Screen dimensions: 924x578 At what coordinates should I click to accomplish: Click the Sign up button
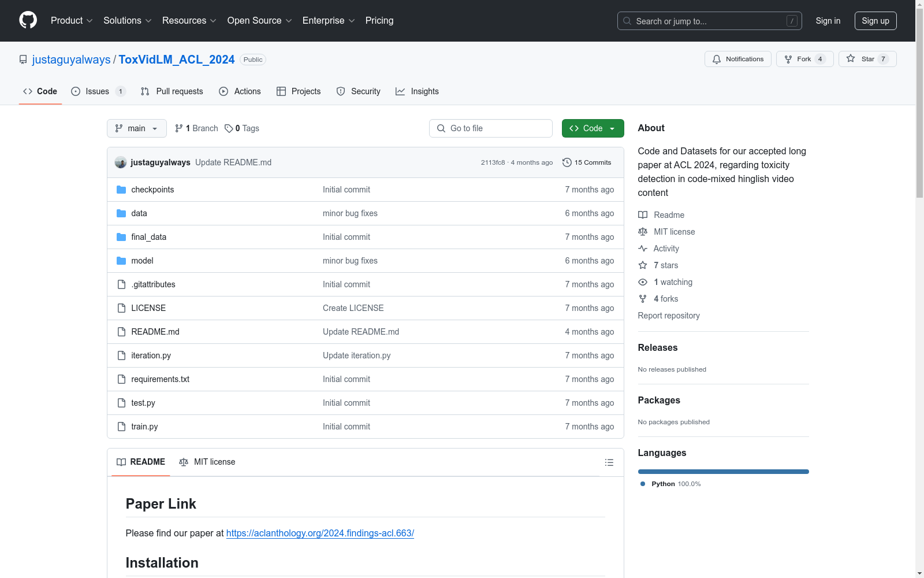(875, 21)
